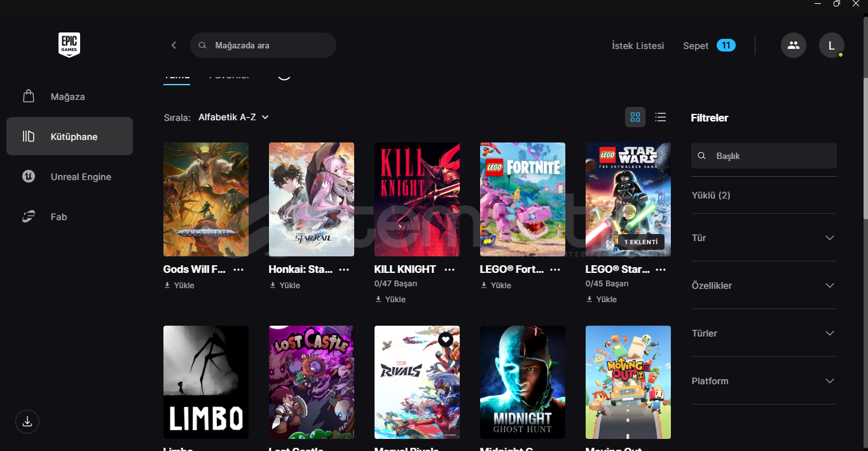
Task: Switch to grid view
Action: pyautogui.click(x=635, y=117)
